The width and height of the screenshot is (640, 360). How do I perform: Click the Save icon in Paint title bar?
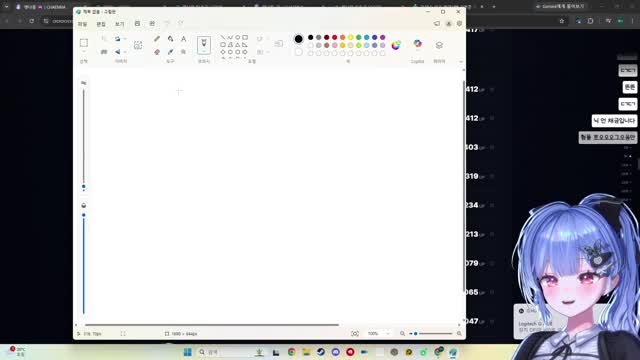click(x=137, y=24)
